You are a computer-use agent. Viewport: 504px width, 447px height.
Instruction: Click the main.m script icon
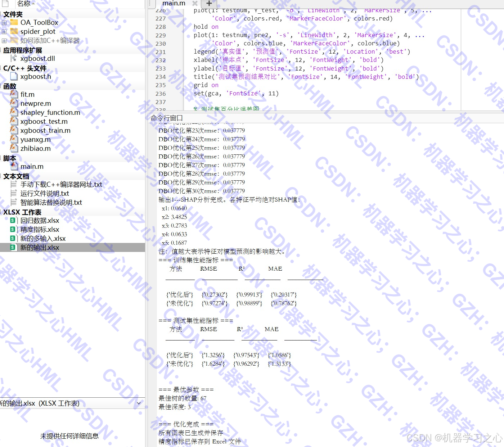click(14, 166)
